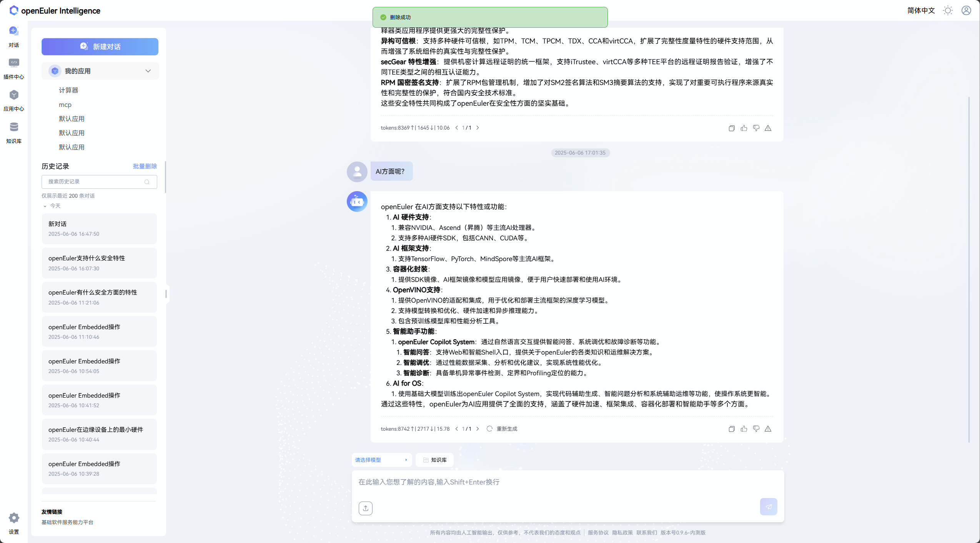Click 批量删除 batch delete link
The width and height of the screenshot is (980, 543).
tap(145, 166)
